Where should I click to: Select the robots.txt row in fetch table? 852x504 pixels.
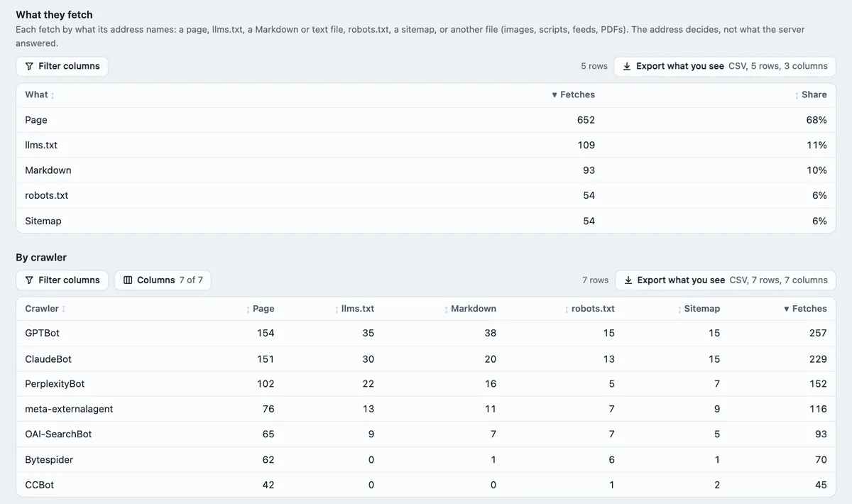pos(426,195)
